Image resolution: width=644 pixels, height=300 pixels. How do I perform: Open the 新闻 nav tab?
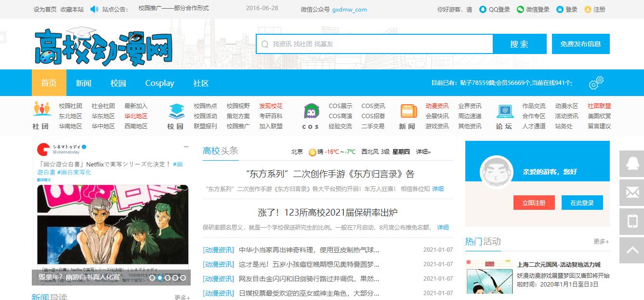[x=83, y=83]
